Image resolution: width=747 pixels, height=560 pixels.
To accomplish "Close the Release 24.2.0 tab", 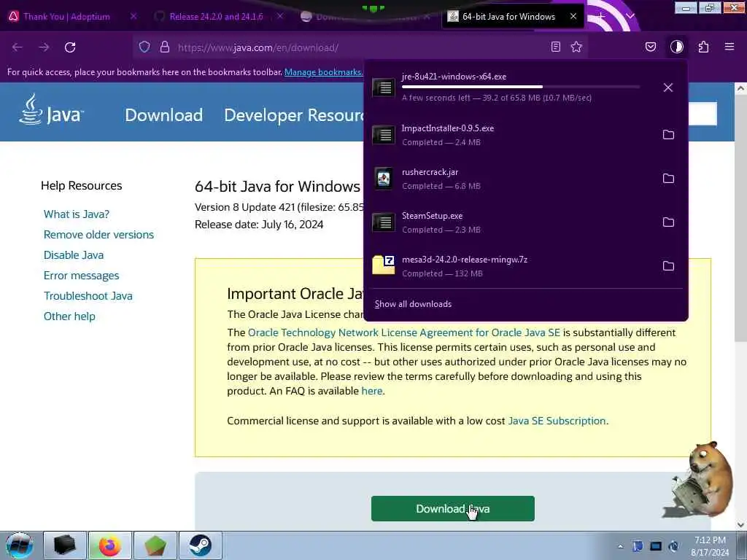I will point(280,16).
